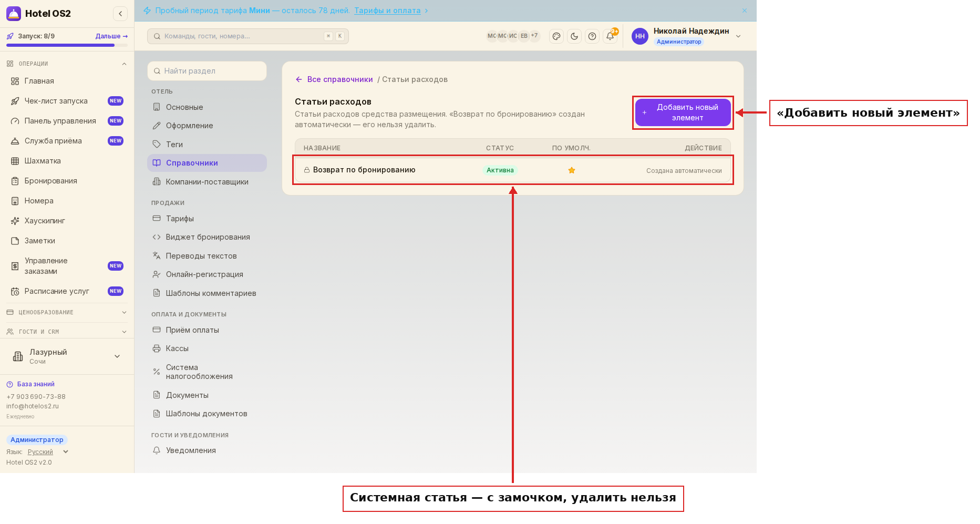Open the language dropdown Русский
This screenshot has height=524, width=980.
(x=47, y=452)
